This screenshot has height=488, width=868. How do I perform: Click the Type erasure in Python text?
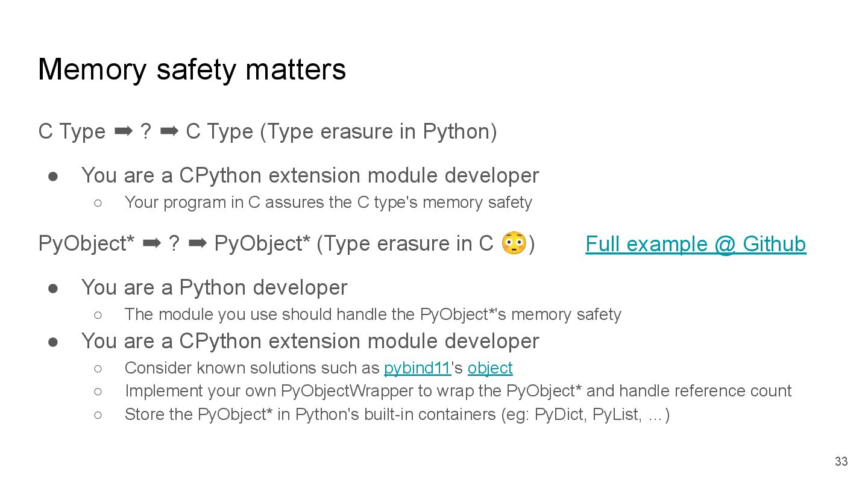coord(378,131)
